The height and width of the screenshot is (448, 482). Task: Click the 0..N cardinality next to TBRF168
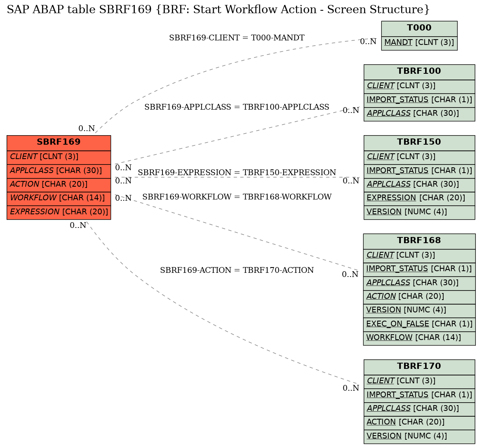point(350,274)
